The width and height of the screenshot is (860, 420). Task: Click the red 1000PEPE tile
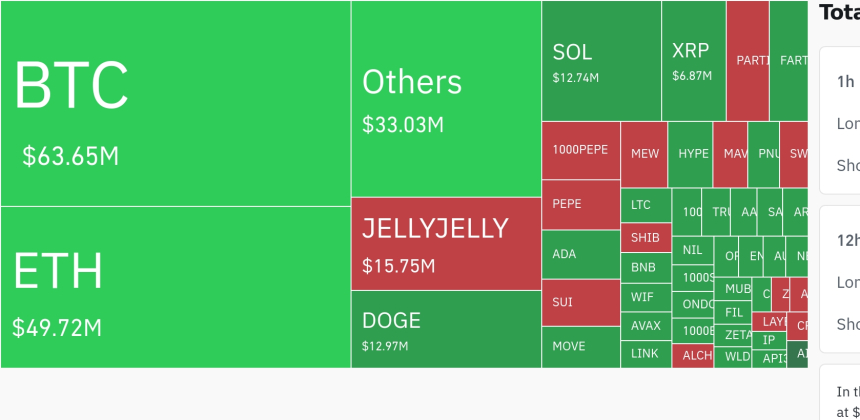(x=581, y=150)
